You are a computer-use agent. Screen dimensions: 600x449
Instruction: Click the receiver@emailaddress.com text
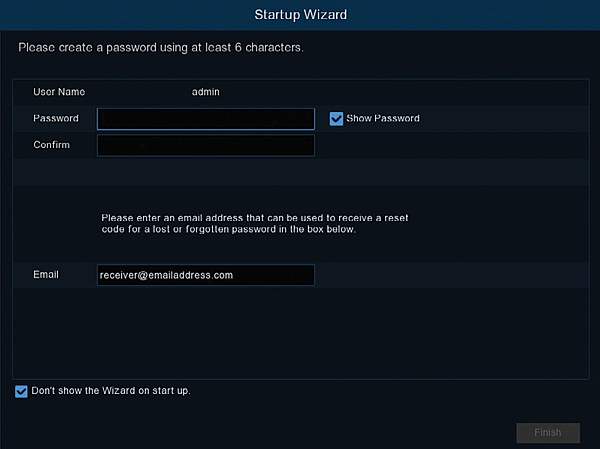pyautogui.click(x=166, y=275)
